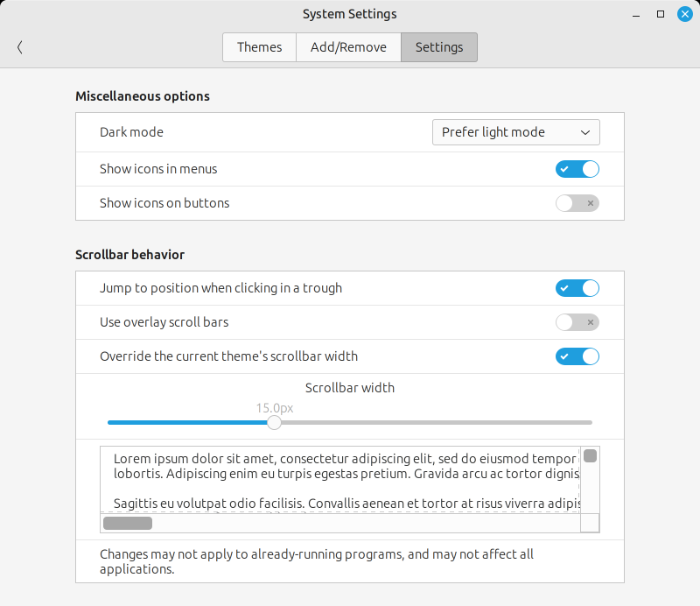Switch to the Themes tab
Viewport: 700px width, 606px height.
tap(259, 47)
